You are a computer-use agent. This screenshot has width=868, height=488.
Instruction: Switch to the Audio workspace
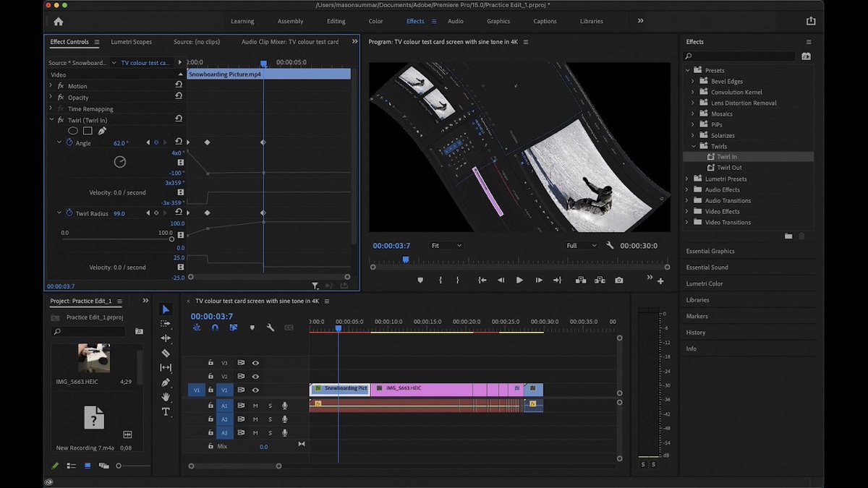click(456, 22)
